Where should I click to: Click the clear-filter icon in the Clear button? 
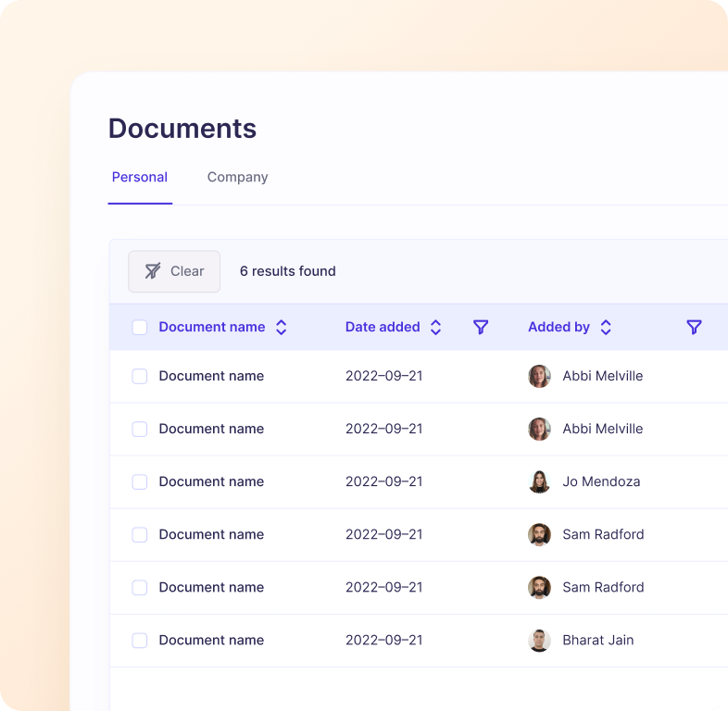pos(153,271)
